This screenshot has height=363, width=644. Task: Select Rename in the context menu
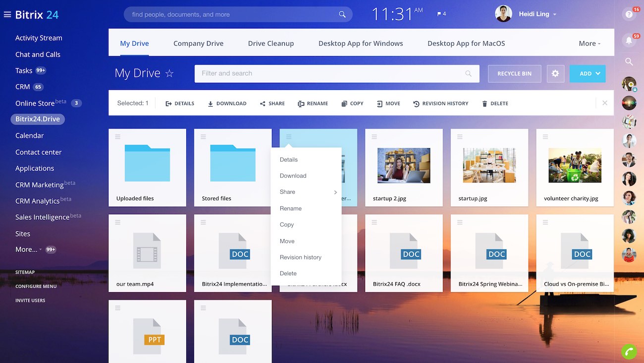[291, 208]
